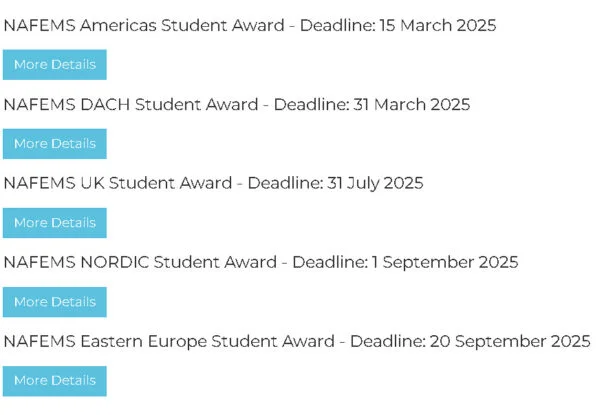Screen dimensions: 615x415
Task: Open More Details for Eastern Europe Award
Action: click(x=55, y=381)
